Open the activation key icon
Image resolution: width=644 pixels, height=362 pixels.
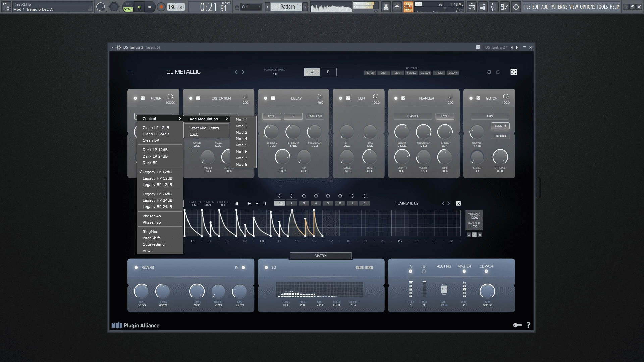tap(517, 325)
